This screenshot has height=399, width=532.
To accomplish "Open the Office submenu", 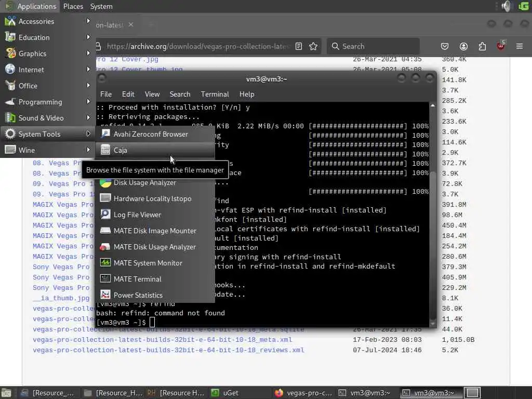I will tap(47, 86).
